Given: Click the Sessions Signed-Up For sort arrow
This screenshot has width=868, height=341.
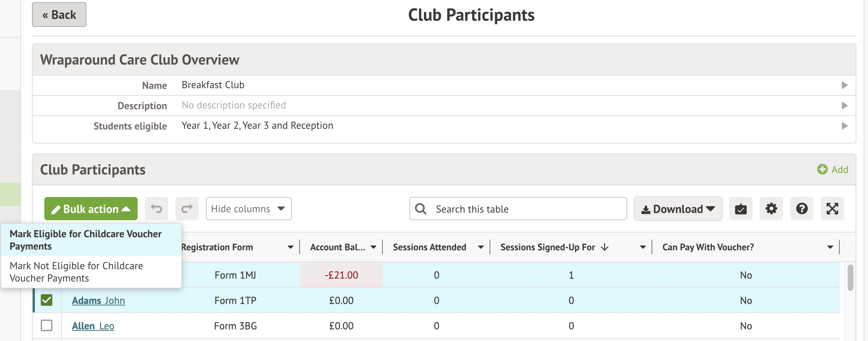Looking at the screenshot, I should [605, 247].
